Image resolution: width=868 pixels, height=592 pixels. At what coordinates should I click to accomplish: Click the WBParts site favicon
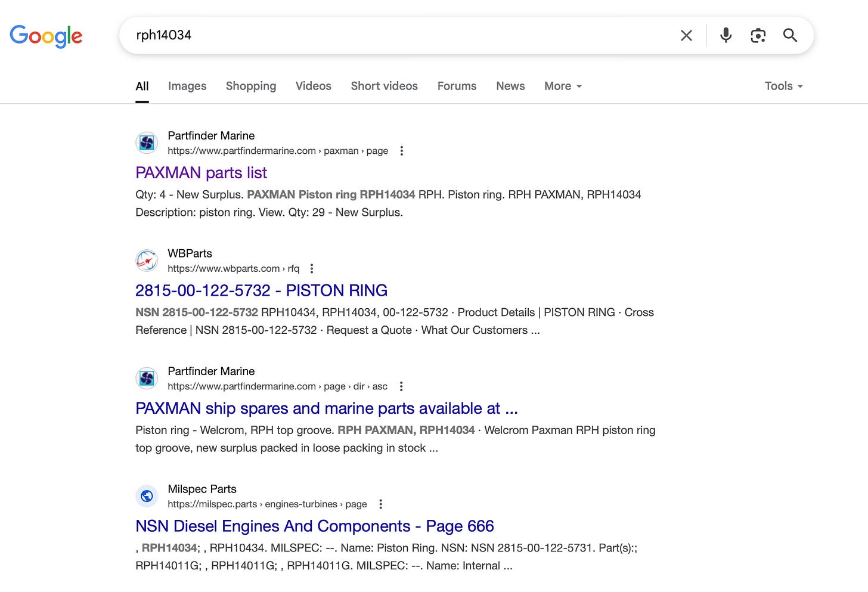147,261
